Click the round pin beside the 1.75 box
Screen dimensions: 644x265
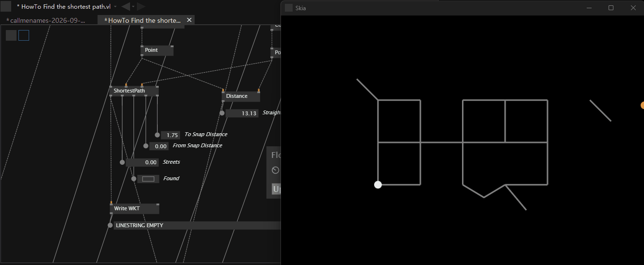tap(157, 135)
